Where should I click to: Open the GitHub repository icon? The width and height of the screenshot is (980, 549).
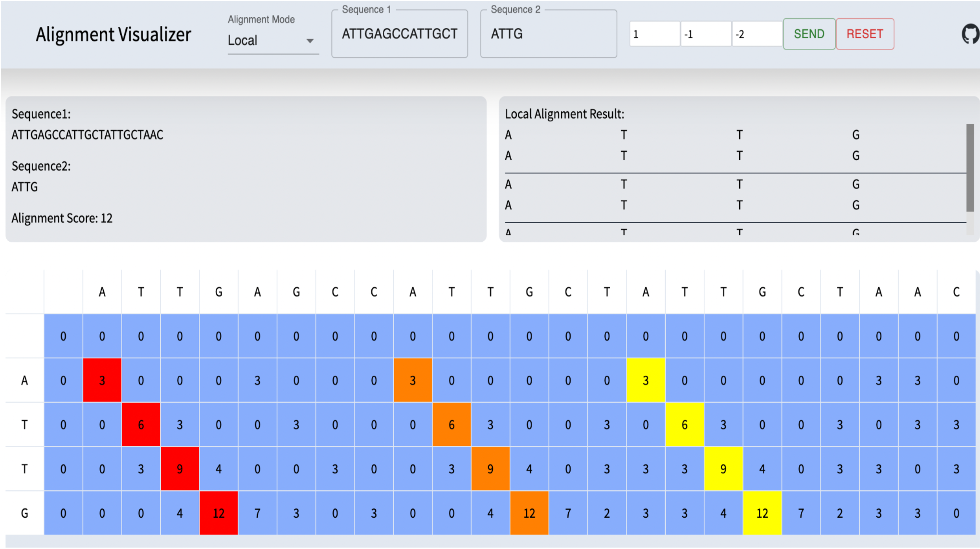[x=970, y=34]
